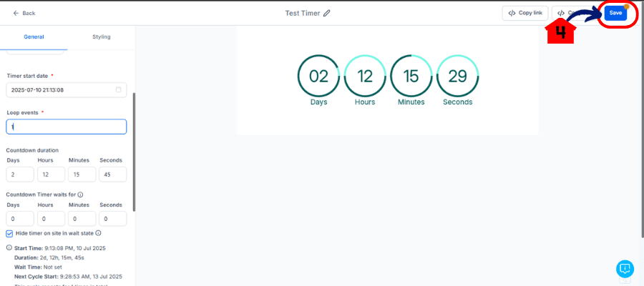The width and height of the screenshot is (644, 286).
Task: Click the Test Timer title text
Action: point(303,13)
